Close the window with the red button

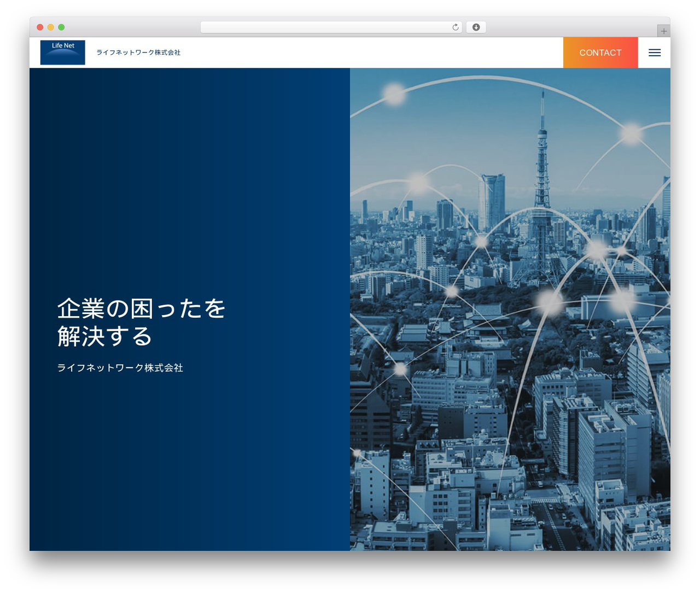point(40,27)
